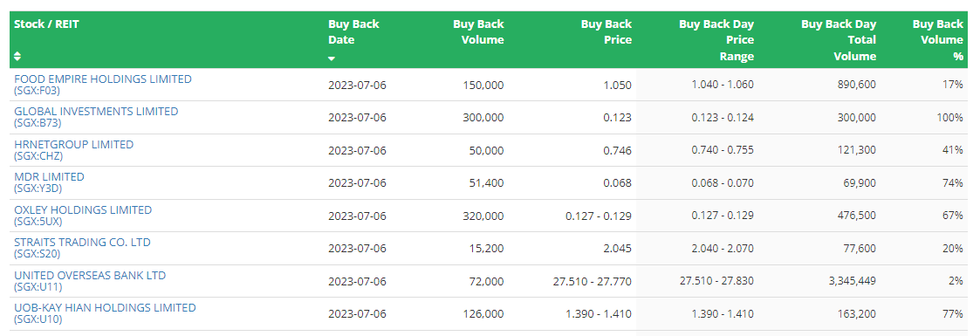Open STRAITS TRADING CO. LTD link
The width and height of the screenshot is (980, 336).
[x=83, y=243]
